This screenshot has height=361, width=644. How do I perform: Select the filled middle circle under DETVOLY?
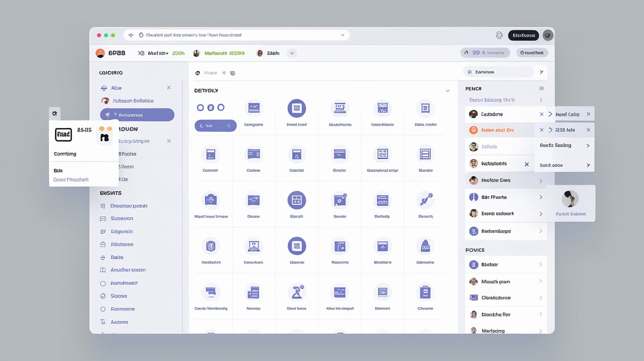tap(211, 107)
